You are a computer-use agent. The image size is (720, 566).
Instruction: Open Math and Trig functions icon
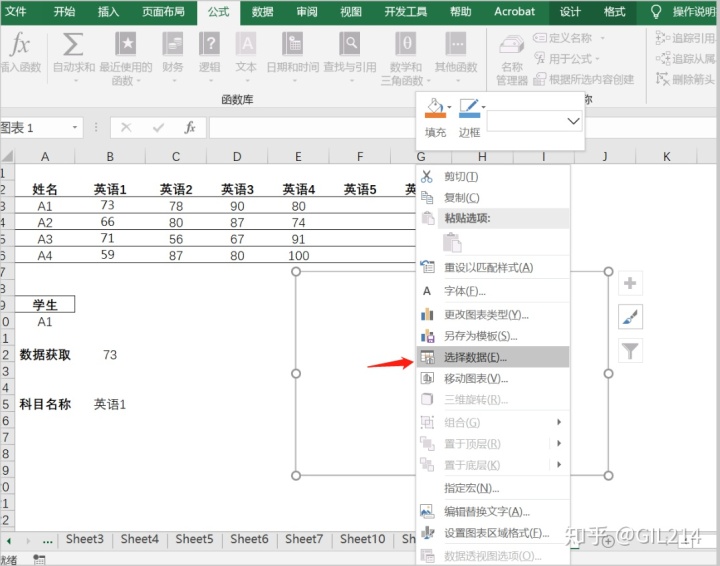[x=406, y=44]
